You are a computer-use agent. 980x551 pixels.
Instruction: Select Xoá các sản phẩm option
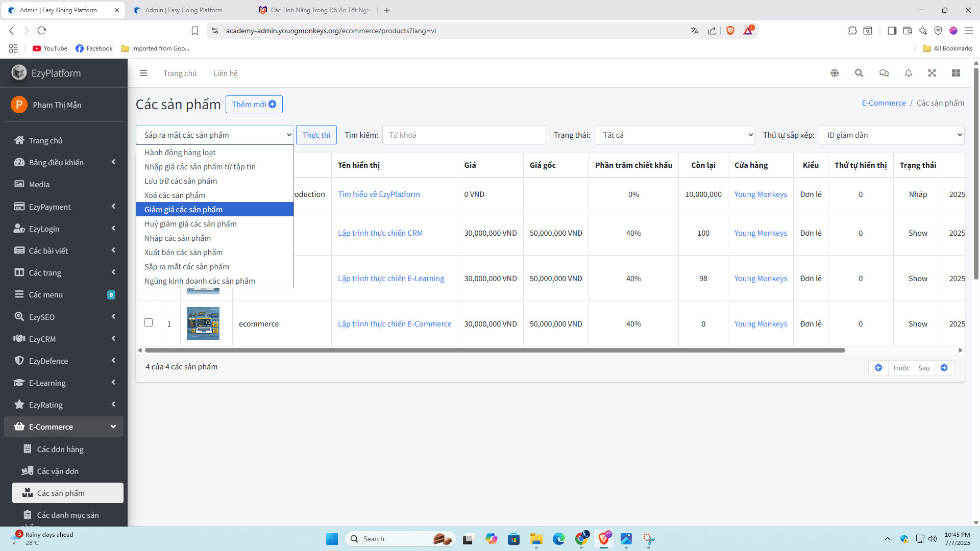pos(175,195)
